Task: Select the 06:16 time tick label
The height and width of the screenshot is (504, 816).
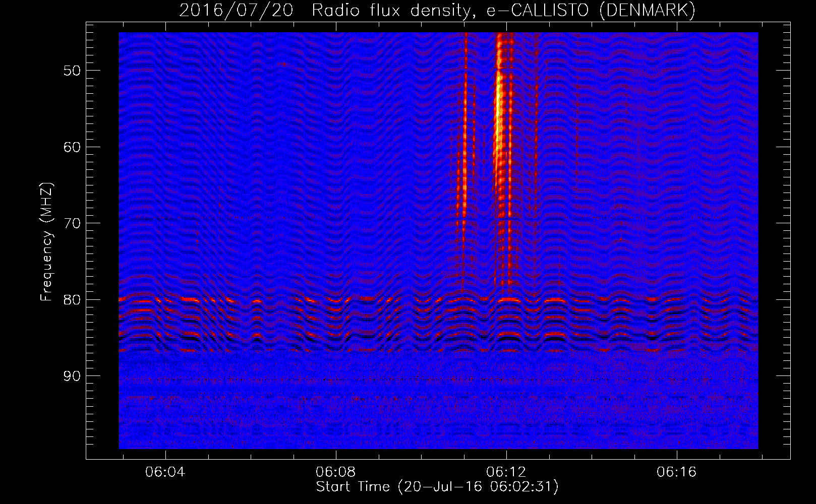Action: [676, 472]
